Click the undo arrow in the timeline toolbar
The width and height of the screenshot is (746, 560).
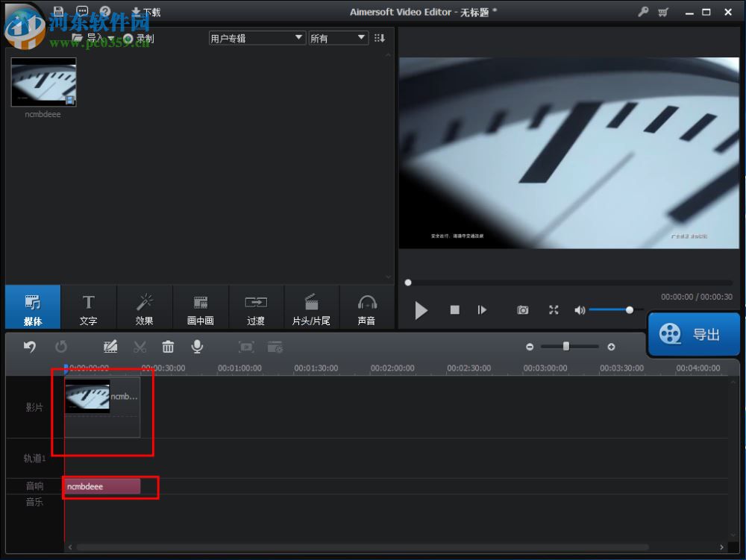pyautogui.click(x=30, y=346)
